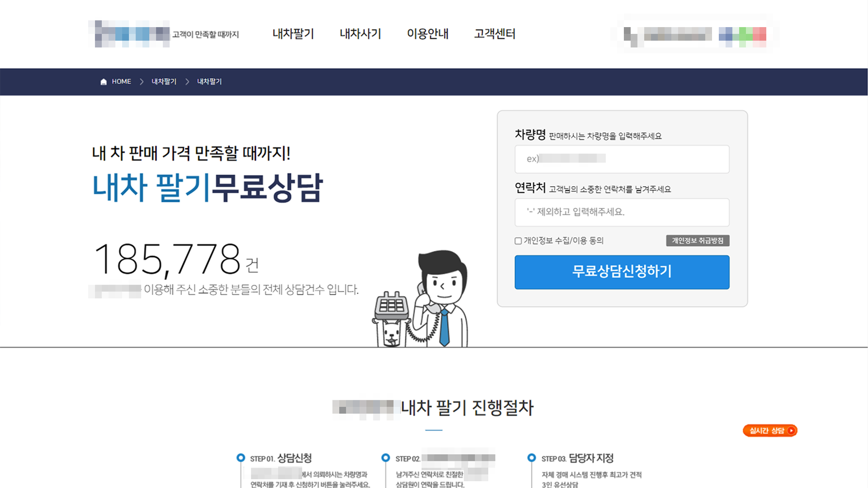Click the 무료상담신청하기 button
The image size is (868, 488).
click(622, 272)
